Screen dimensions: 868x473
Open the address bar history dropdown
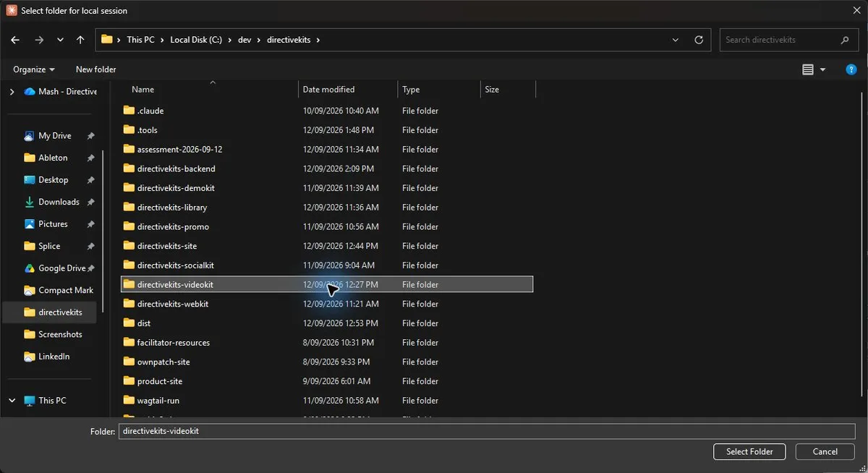tap(676, 40)
